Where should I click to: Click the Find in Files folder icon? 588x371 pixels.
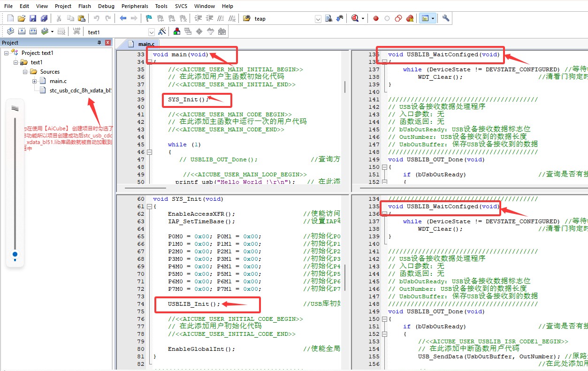247,18
